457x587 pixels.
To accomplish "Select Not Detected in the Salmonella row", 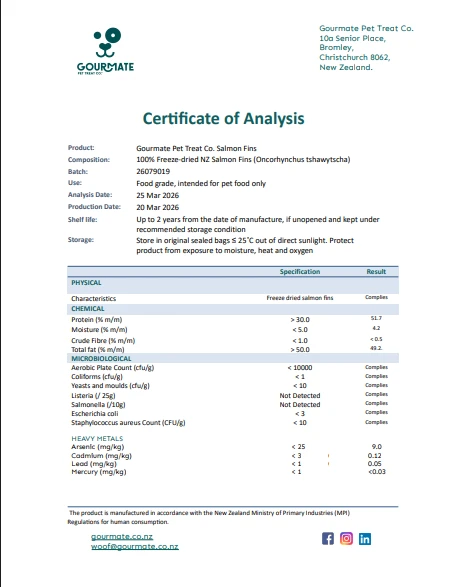I will click(x=300, y=405).
